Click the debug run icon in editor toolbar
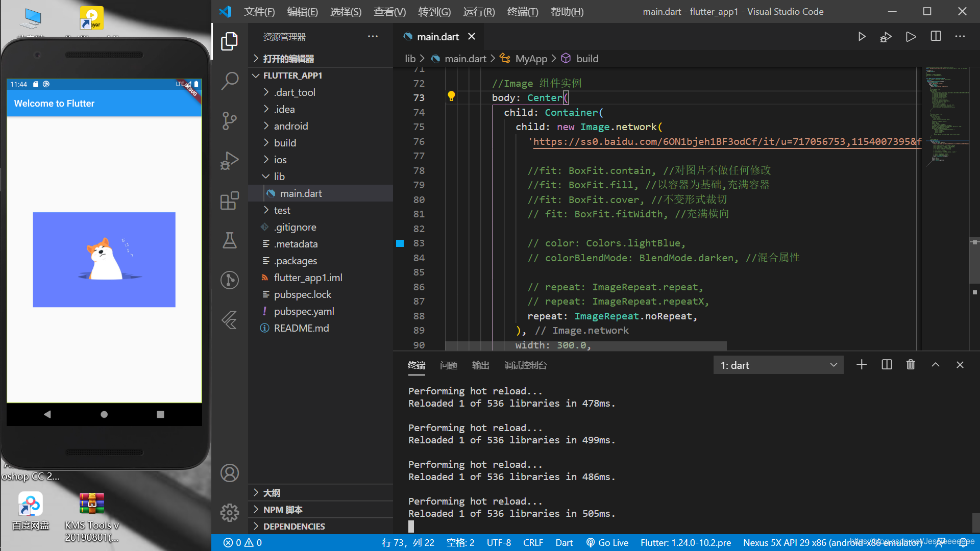The height and width of the screenshot is (551, 980). 886,37
